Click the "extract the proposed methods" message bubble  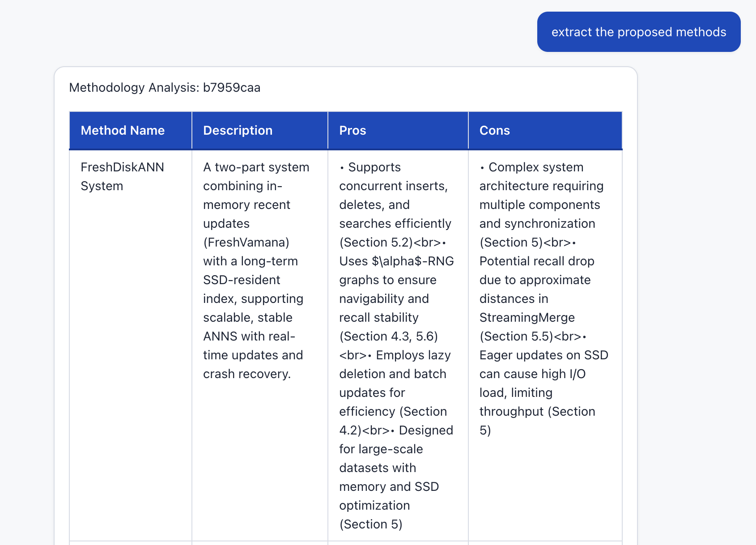point(638,32)
